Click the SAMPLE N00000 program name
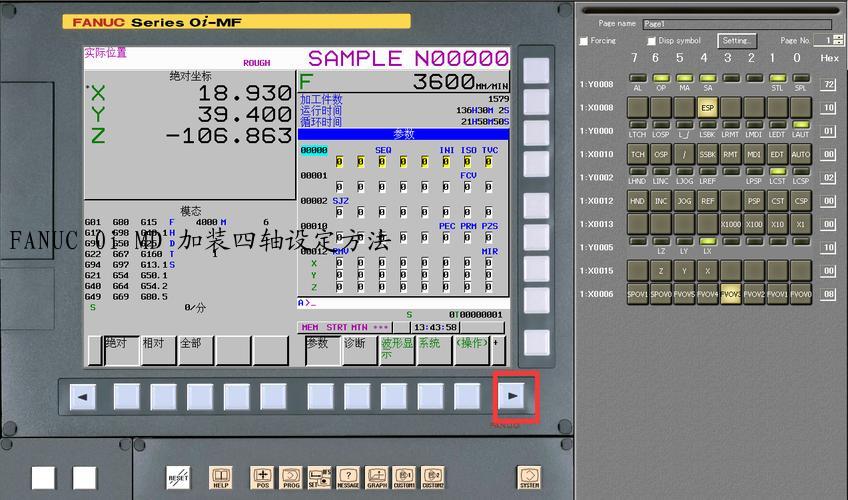 (x=408, y=58)
